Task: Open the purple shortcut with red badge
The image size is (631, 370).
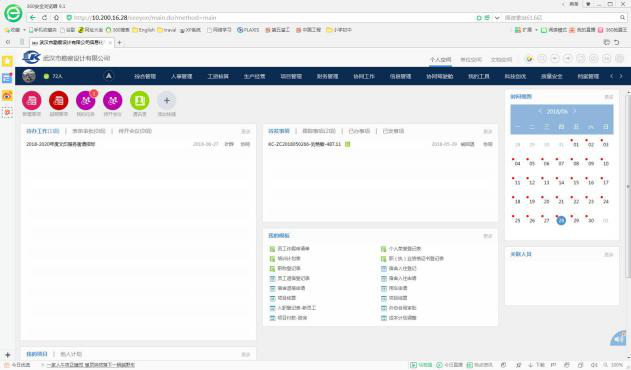Action: [x=86, y=101]
